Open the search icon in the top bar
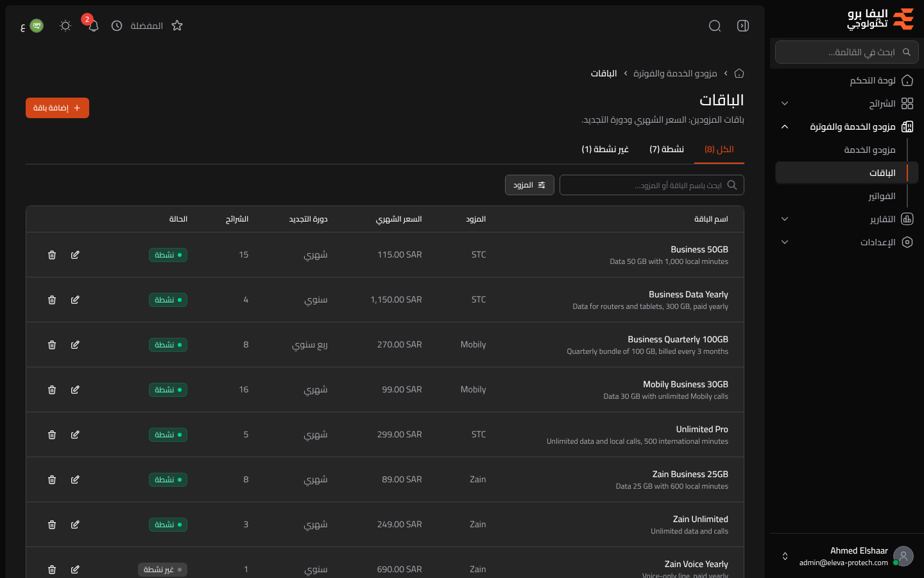Screen dimensions: 924x578 pyautogui.click(x=715, y=26)
